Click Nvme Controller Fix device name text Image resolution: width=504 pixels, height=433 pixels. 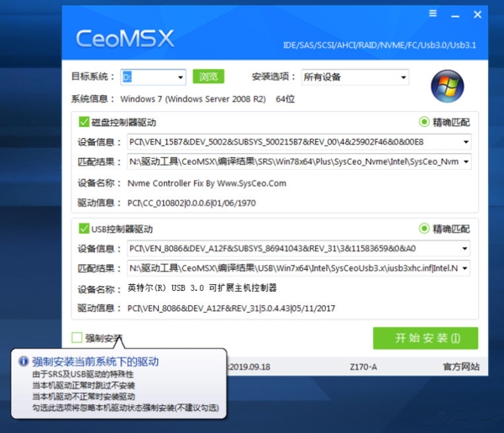click(x=207, y=183)
